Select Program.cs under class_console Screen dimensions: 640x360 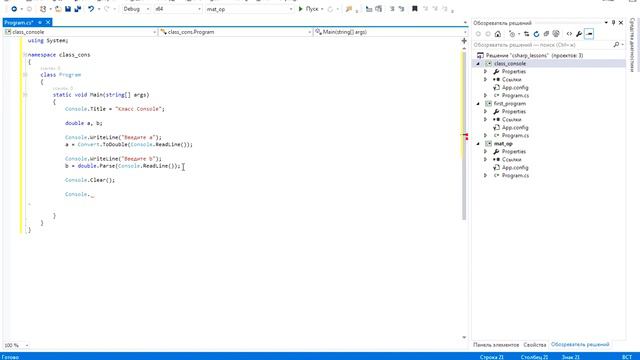[515, 96]
